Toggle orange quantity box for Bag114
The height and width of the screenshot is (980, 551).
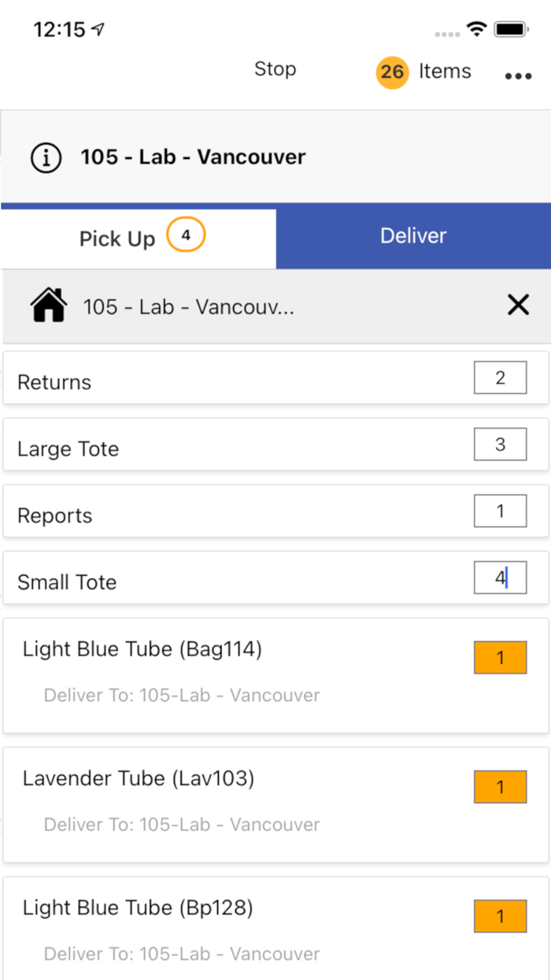point(500,657)
